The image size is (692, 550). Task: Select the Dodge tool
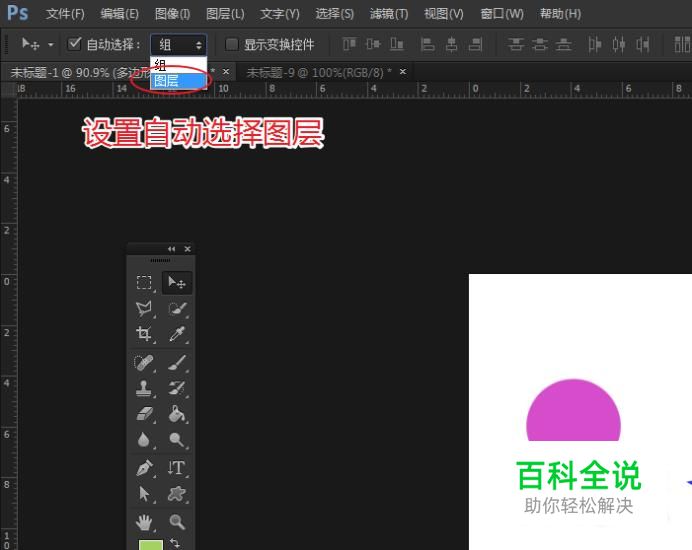(177, 440)
